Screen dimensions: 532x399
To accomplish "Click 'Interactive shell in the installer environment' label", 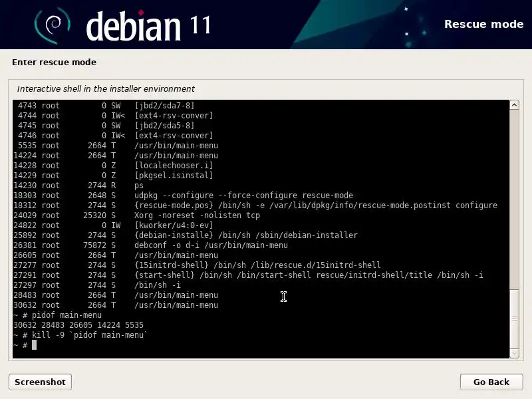I will tap(106, 89).
